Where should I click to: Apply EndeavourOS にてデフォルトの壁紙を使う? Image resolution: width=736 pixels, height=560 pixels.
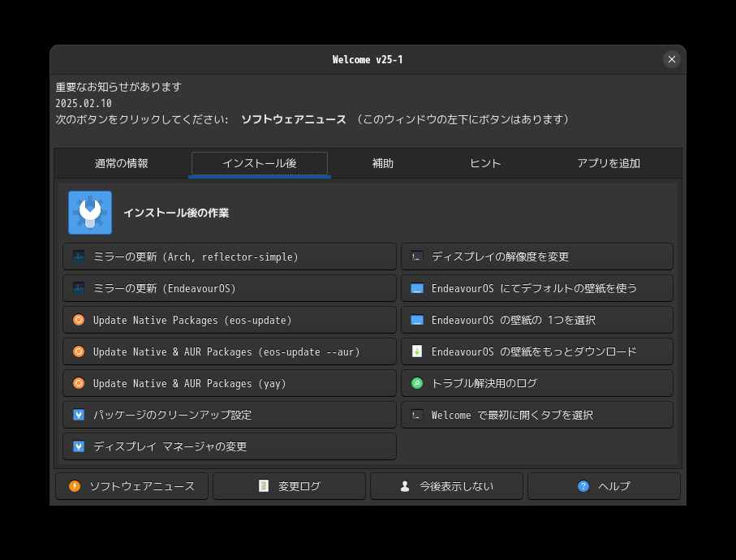click(x=537, y=288)
